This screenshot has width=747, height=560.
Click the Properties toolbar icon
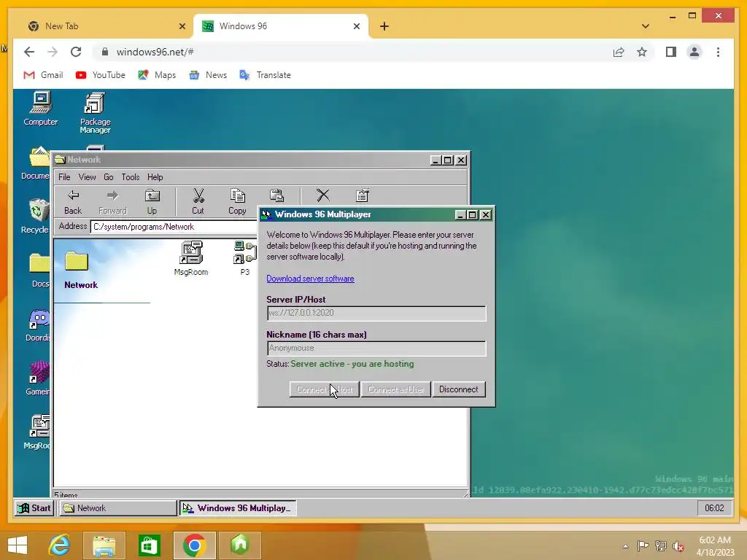(362, 195)
